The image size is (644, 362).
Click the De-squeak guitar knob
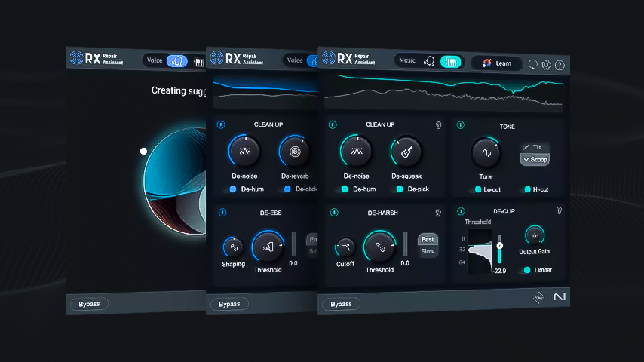click(x=406, y=152)
